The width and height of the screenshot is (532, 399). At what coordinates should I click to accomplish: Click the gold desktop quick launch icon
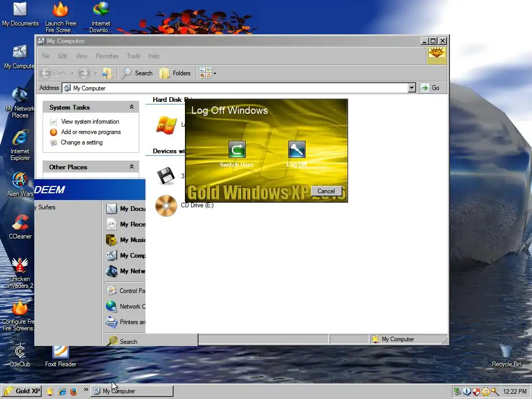click(49, 391)
